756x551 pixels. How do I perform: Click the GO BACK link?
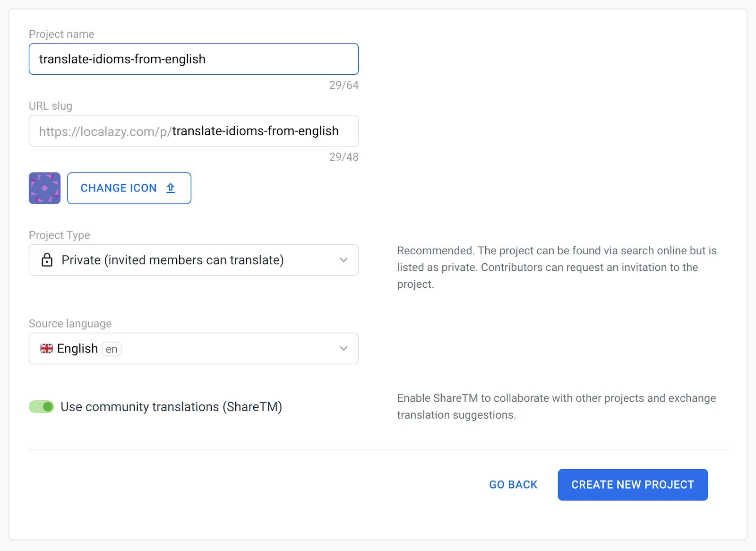(513, 485)
